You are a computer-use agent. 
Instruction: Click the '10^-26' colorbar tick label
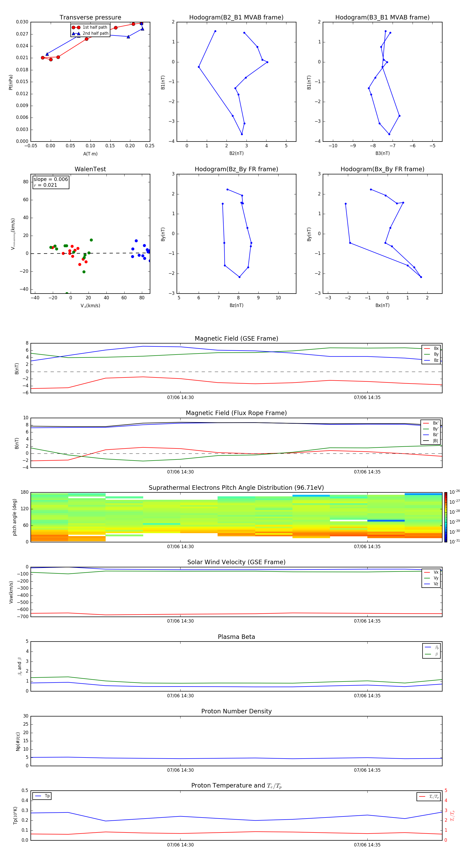coord(455,492)
